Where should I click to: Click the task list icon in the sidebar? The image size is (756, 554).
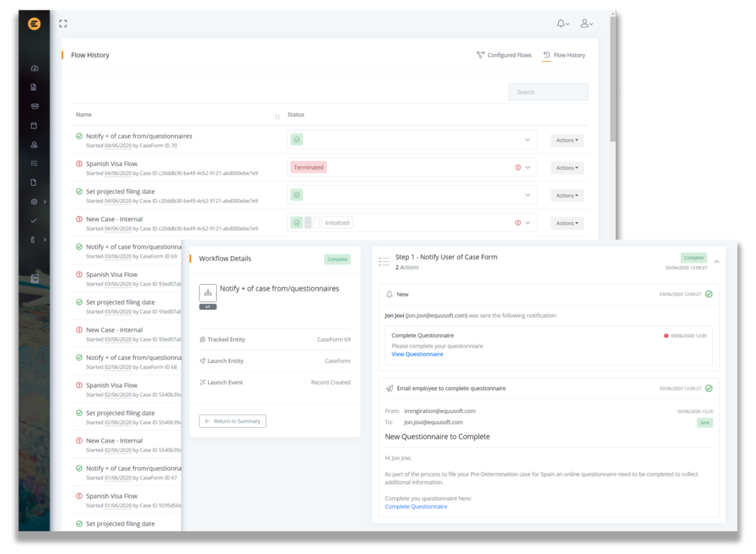(x=34, y=163)
